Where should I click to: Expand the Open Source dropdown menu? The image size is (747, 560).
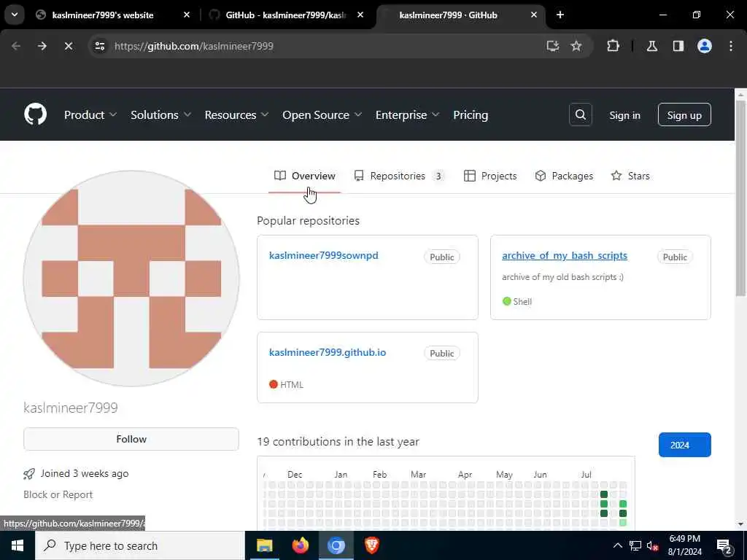[322, 114]
